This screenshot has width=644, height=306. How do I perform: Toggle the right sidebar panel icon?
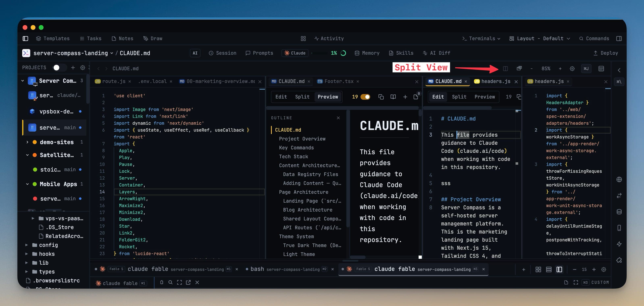pos(619,39)
